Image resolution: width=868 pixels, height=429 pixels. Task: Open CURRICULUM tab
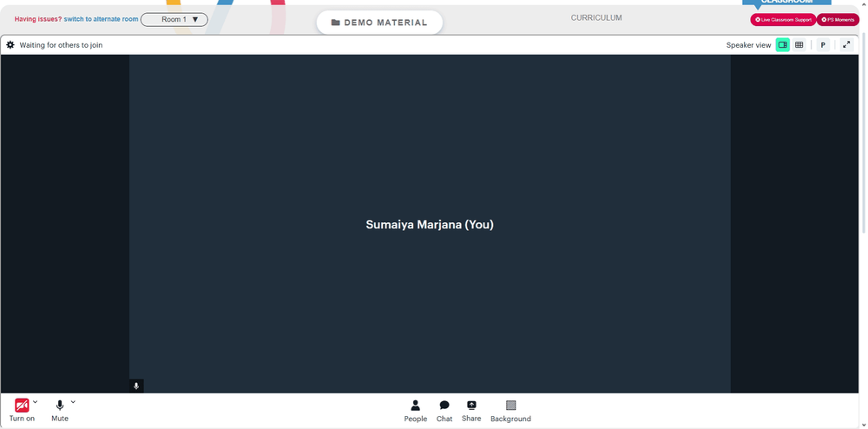pos(596,17)
